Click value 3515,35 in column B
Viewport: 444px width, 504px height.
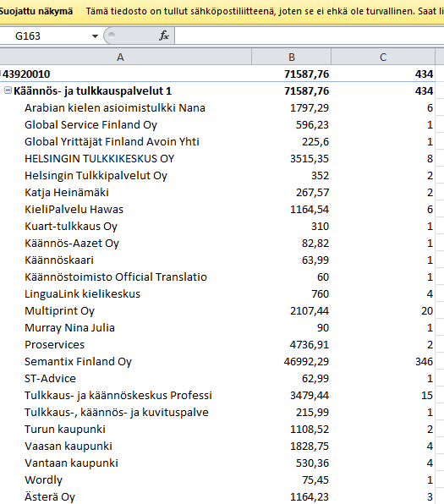[x=310, y=159]
